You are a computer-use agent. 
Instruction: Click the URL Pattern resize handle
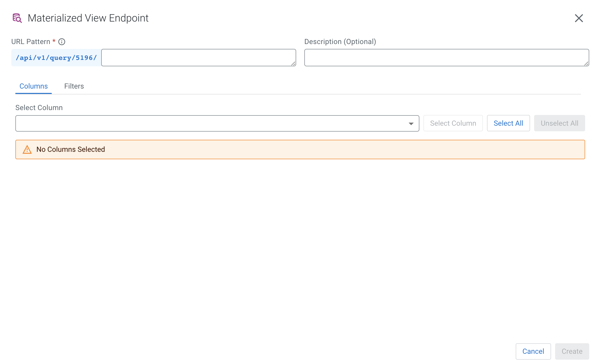coord(293,64)
